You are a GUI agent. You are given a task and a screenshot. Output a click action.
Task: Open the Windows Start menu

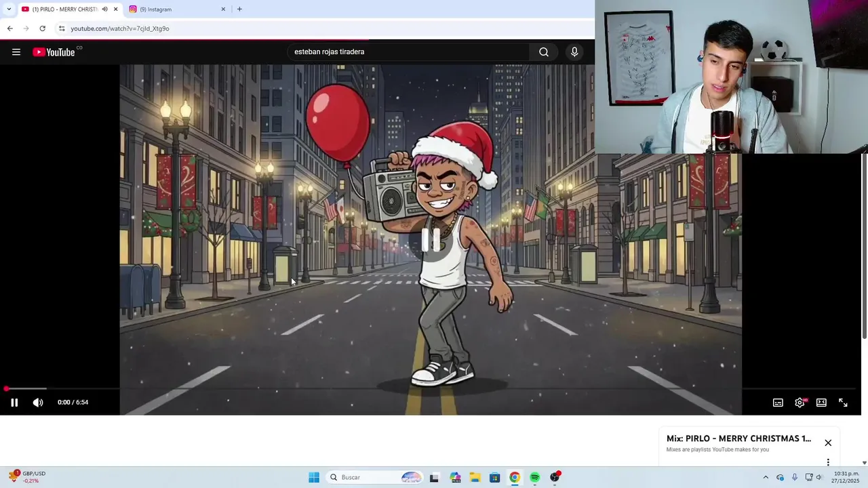(314, 478)
